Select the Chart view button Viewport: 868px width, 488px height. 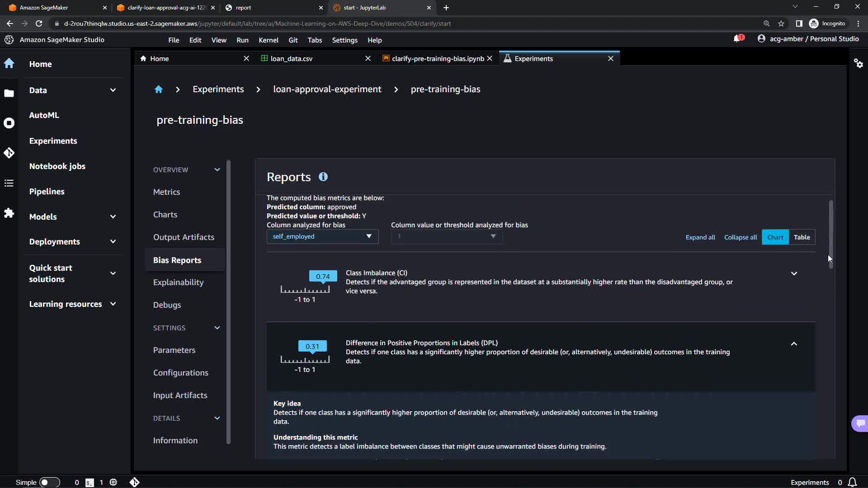(775, 237)
